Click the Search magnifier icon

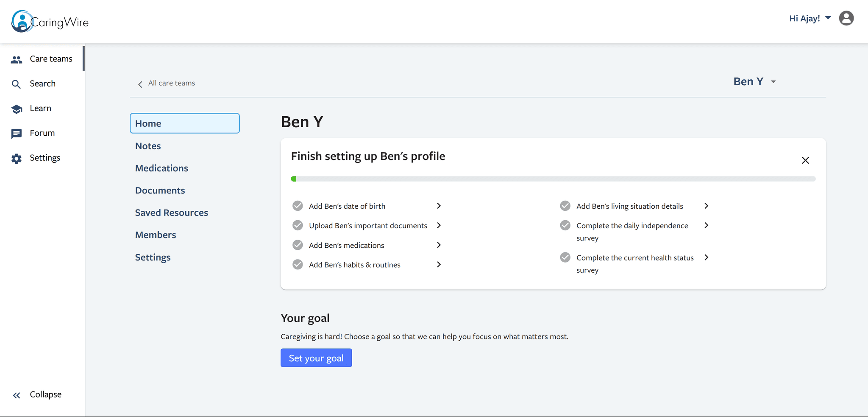click(x=16, y=84)
